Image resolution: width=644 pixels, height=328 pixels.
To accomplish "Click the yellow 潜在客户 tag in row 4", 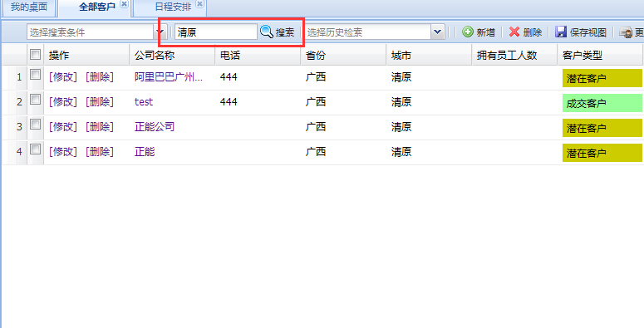I will (x=602, y=153).
